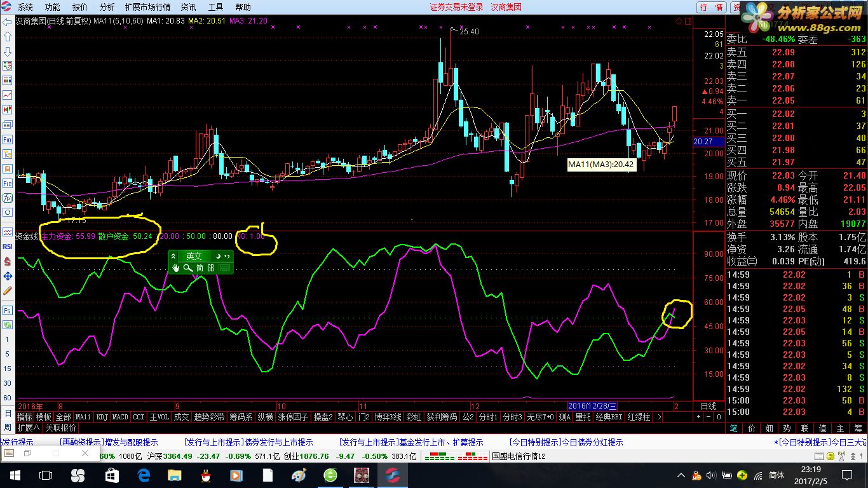Viewport: 868px width, 488px height.
Task: Switch to the 指标 tab
Action: 25,417
